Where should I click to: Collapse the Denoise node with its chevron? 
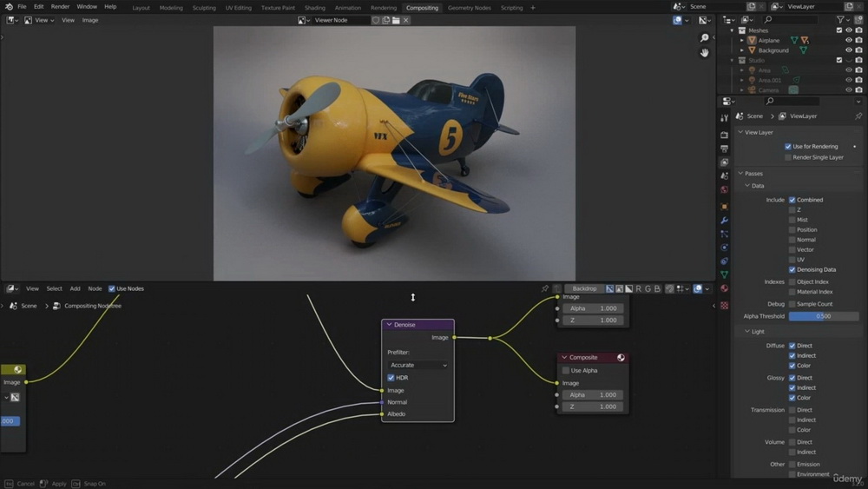coord(389,325)
